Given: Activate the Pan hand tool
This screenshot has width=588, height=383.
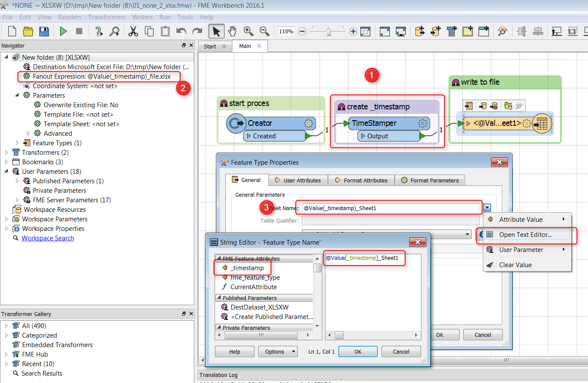Looking at the screenshot, I should (232, 32).
